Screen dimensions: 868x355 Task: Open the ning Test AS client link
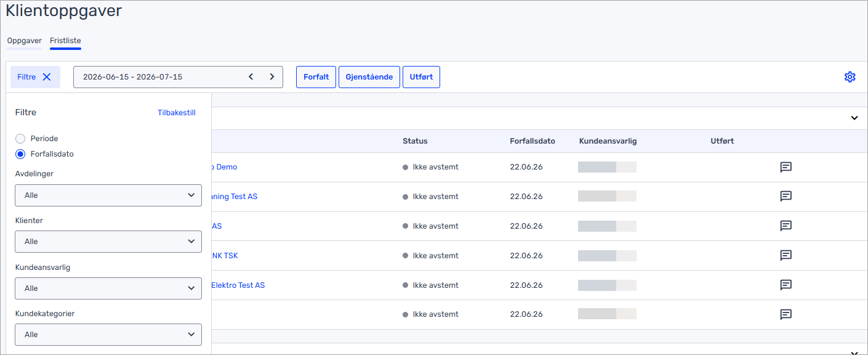pyautogui.click(x=235, y=197)
